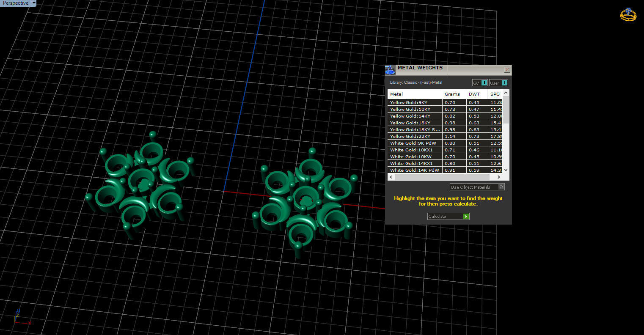This screenshot has height=335, width=644.
Task: Click the Grams column header
Action: [x=454, y=94]
